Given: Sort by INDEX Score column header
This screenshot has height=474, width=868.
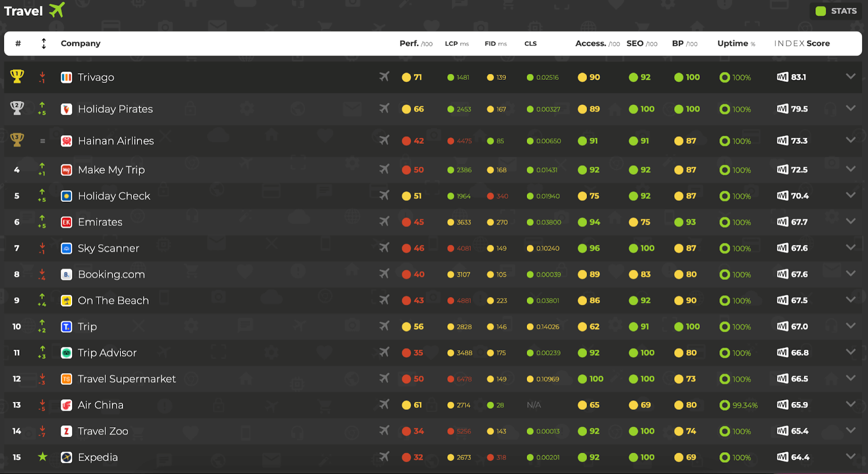Looking at the screenshot, I should (802, 43).
